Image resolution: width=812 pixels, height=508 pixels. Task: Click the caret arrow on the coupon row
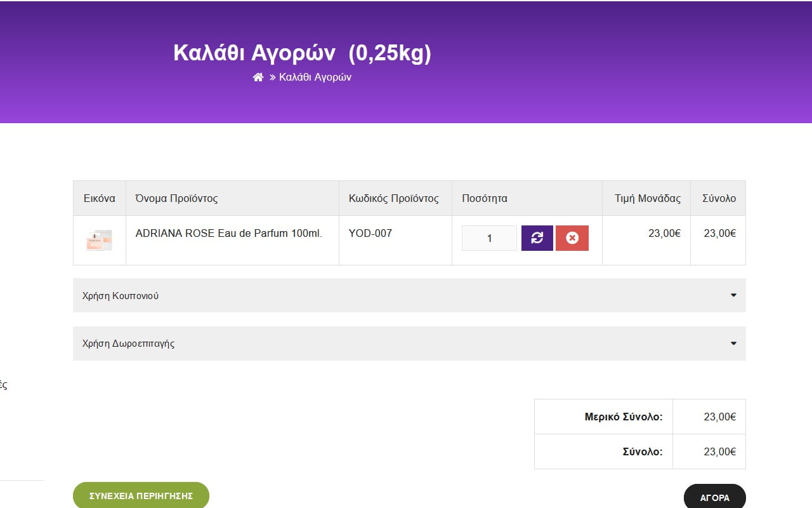[733, 295]
